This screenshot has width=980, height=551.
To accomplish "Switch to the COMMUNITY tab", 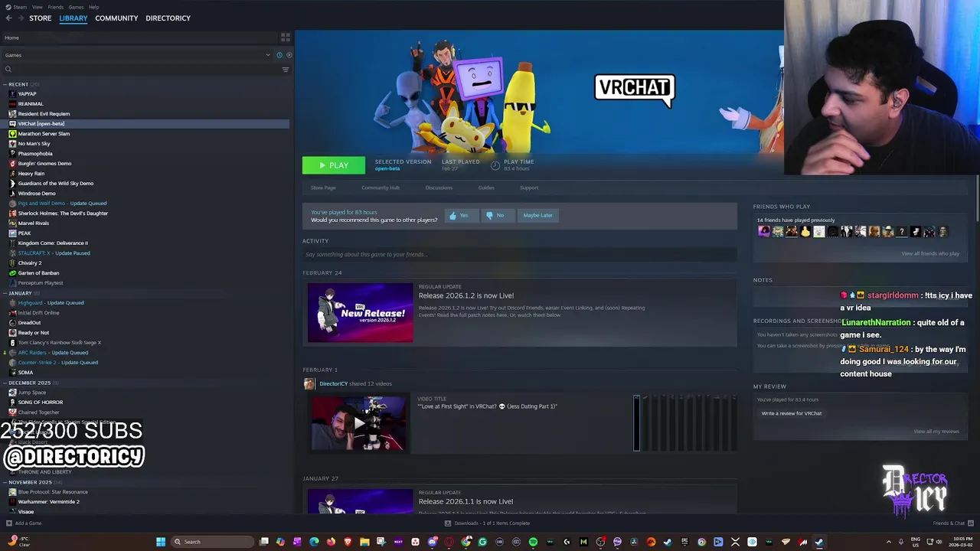I will point(116,18).
